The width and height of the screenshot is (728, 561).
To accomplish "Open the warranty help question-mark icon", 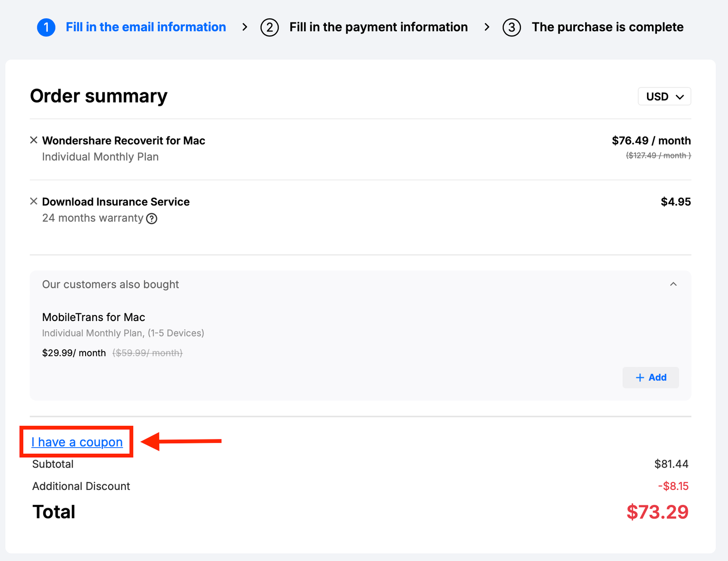I will pos(152,219).
